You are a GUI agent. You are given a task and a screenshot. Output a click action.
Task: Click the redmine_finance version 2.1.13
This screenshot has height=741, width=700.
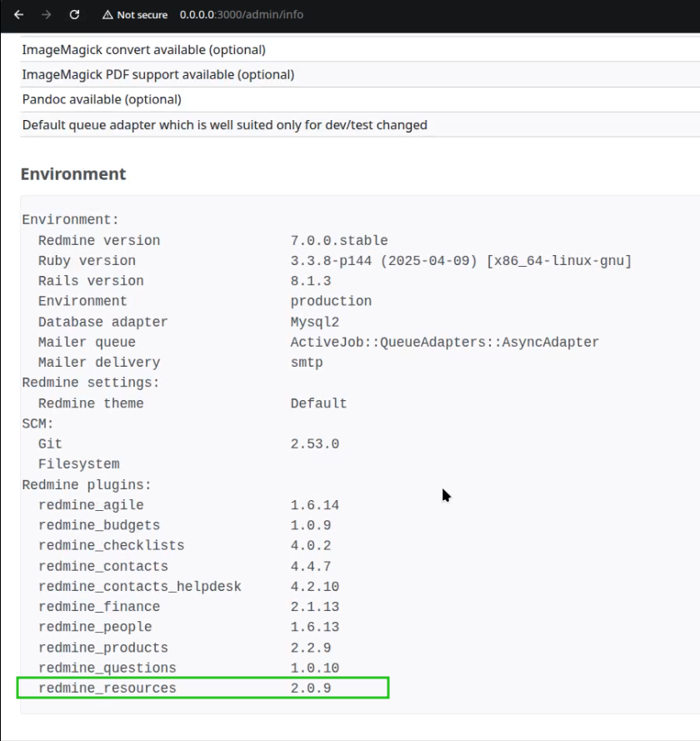point(314,607)
